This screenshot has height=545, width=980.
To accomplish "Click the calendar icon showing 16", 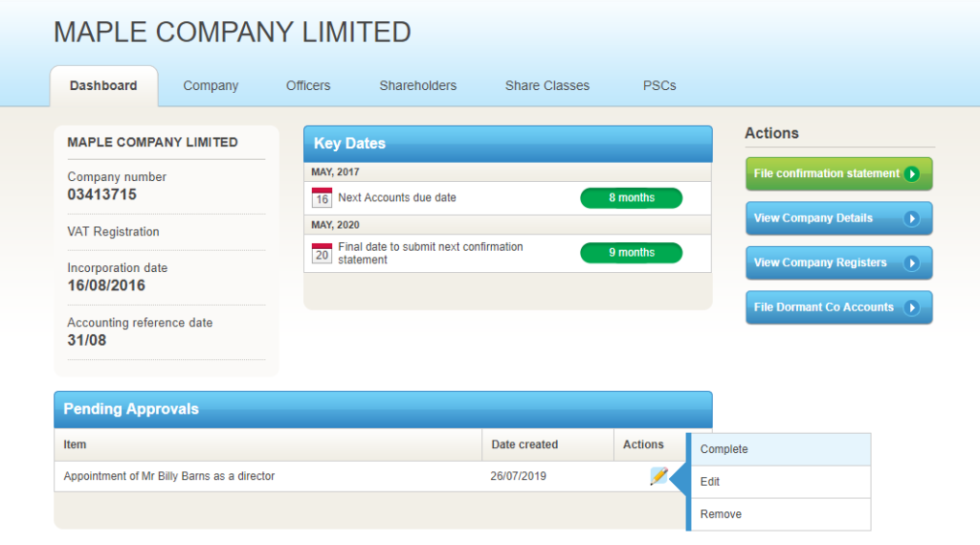I will point(322,198).
